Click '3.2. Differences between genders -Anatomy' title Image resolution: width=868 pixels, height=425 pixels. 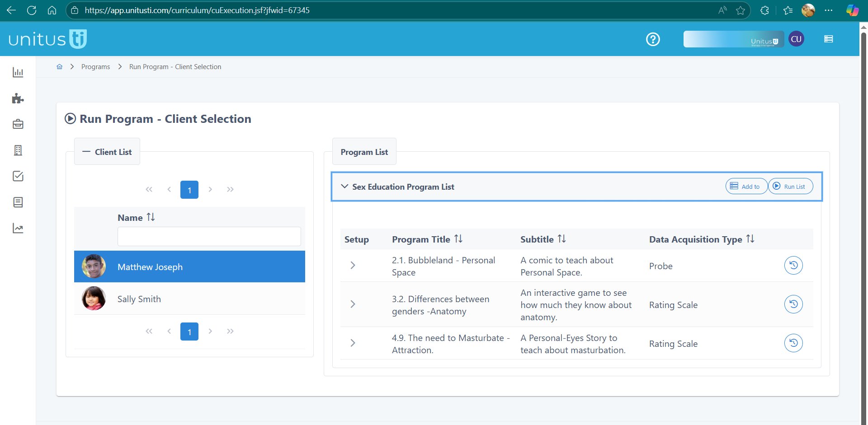coord(440,305)
